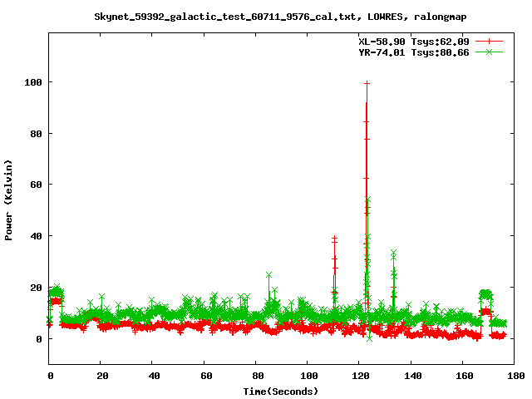Click the top of the green spike near 133 seconds
The width and height of the screenshot is (532, 399).
click(393, 253)
